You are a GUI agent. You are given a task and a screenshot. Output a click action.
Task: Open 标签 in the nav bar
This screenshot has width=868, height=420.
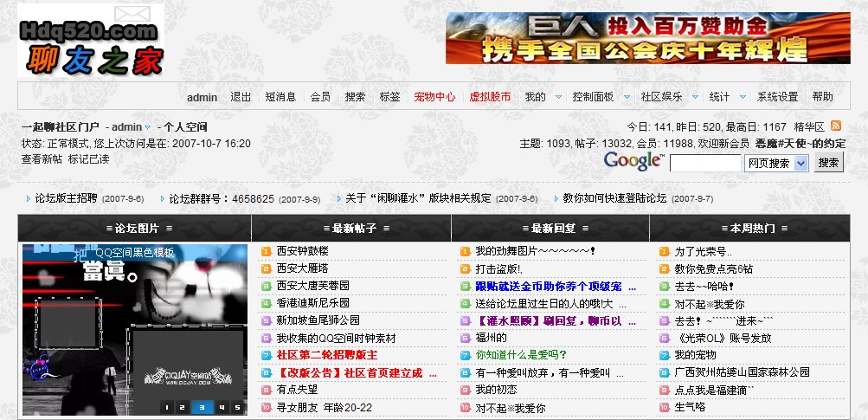tap(389, 97)
